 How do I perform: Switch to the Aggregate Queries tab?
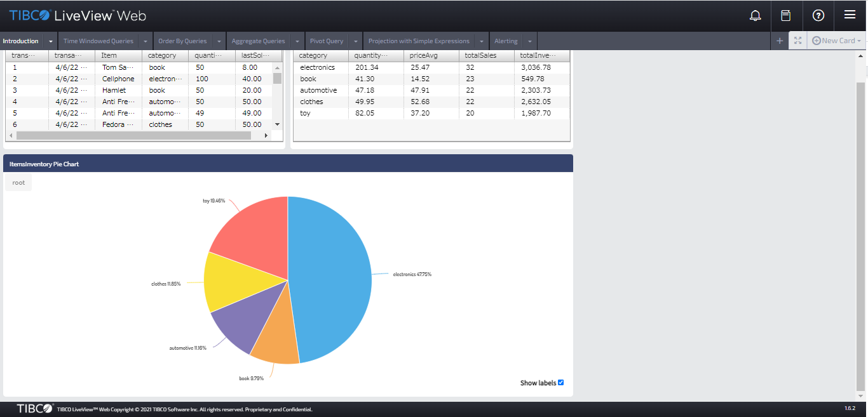pyautogui.click(x=258, y=41)
